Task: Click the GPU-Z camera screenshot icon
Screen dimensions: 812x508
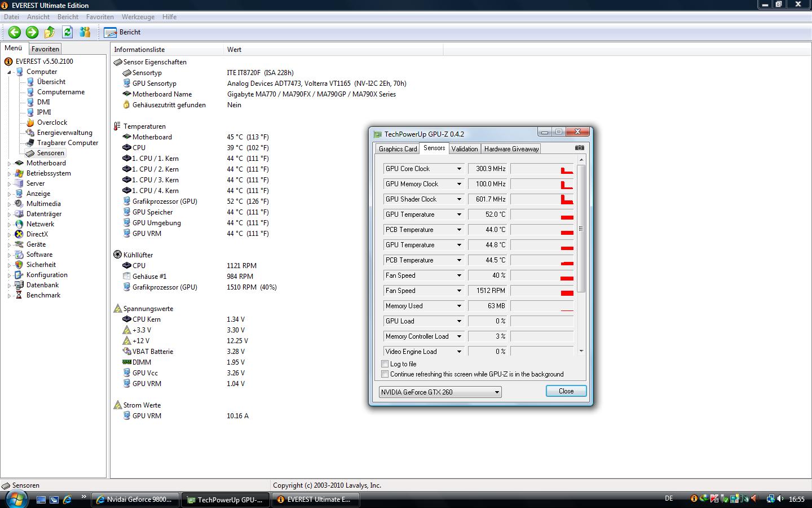Action: click(579, 148)
